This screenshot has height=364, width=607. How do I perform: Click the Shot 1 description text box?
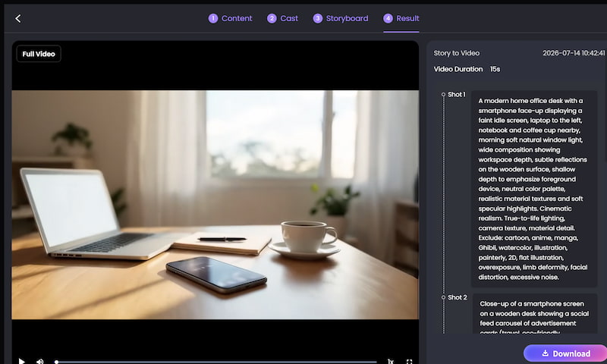[x=534, y=189]
